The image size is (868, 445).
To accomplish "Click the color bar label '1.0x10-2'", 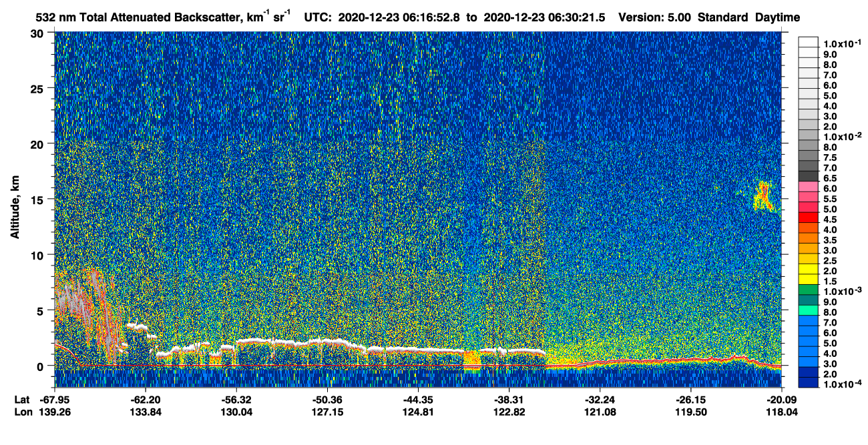I will [x=843, y=136].
